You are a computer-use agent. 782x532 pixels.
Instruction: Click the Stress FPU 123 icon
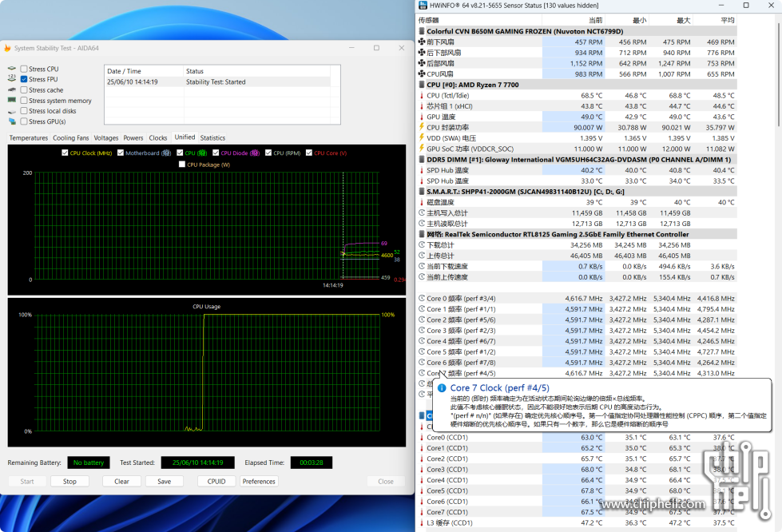coord(12,79)
